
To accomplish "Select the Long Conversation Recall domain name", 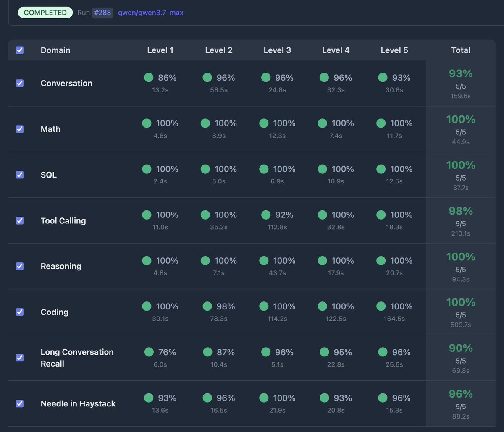I will coord(77,358).
